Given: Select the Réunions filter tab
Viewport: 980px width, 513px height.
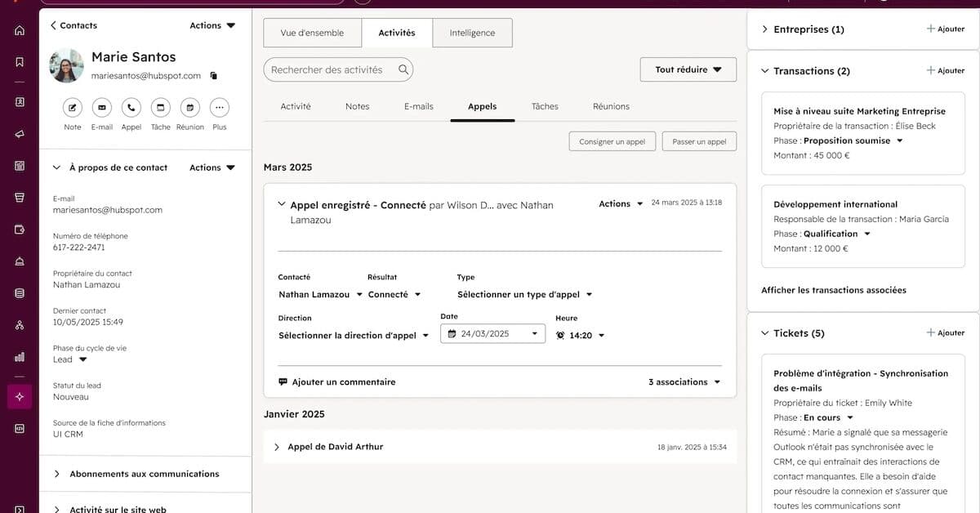Looking at the screenshot, I should [x=611, y=106].
